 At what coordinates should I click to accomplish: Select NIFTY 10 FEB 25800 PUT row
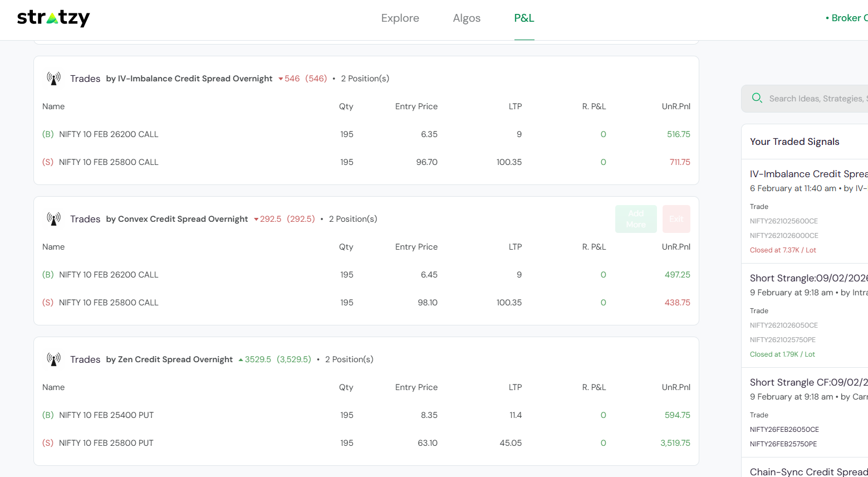tap(106, 443)
